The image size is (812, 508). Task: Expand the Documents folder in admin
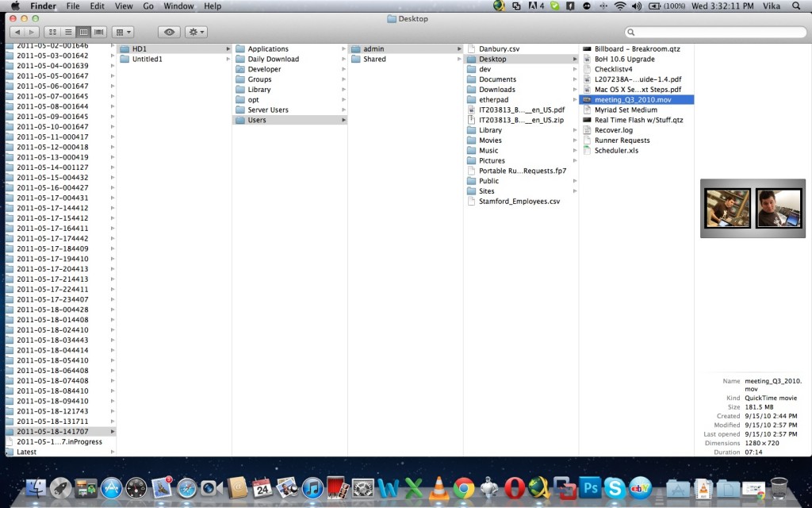click(497, 79)
